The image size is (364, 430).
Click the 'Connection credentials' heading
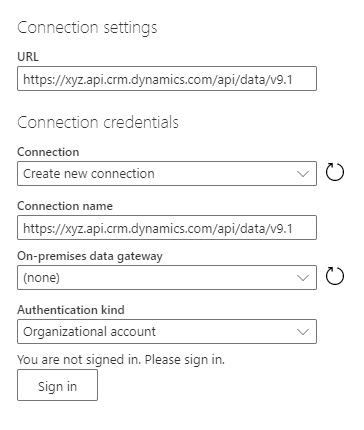pyautogui.click(x=98, y=122)
